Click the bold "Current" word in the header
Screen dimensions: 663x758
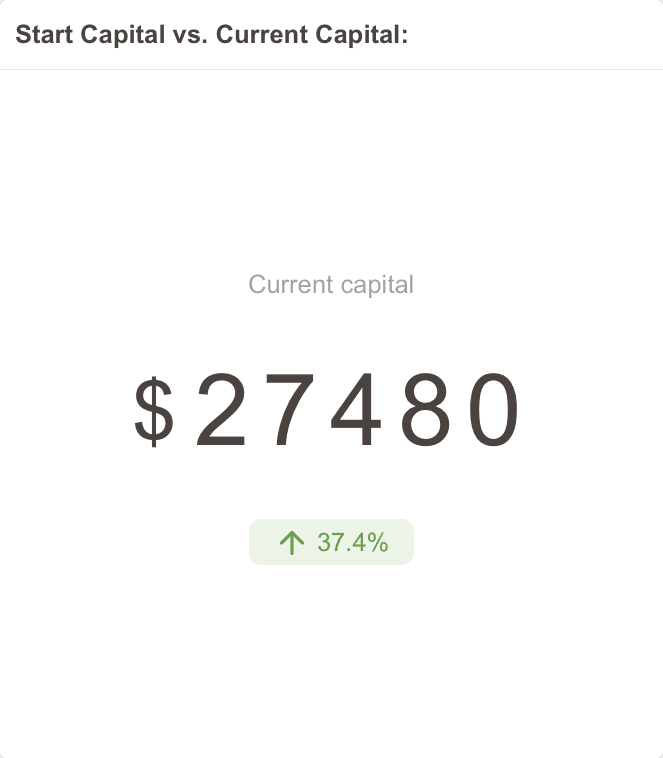pos(261,35)
